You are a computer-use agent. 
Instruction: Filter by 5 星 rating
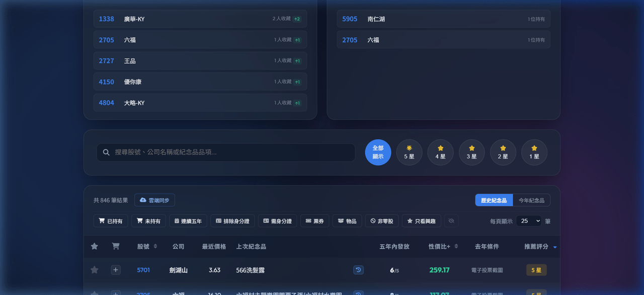click(409, 152)
